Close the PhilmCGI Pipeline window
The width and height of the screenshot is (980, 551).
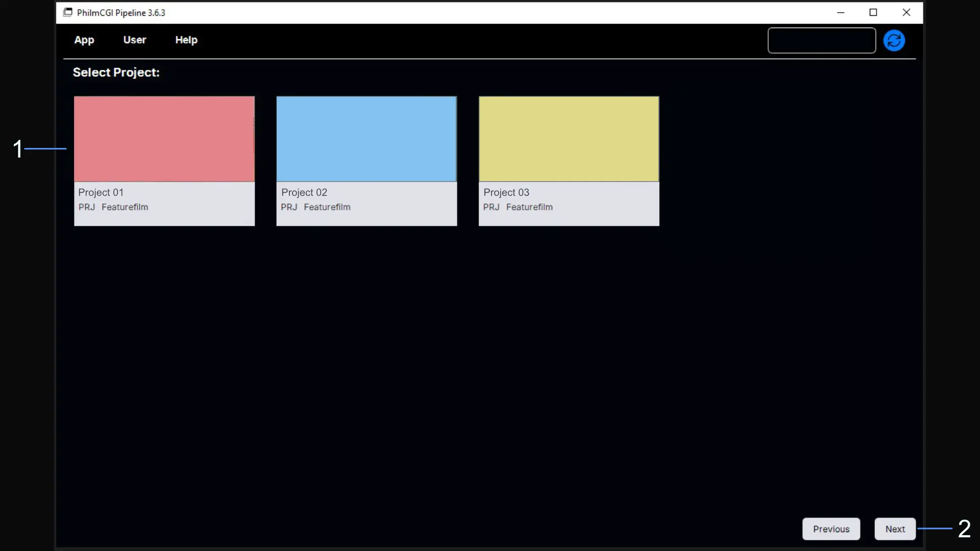point(906,13)
